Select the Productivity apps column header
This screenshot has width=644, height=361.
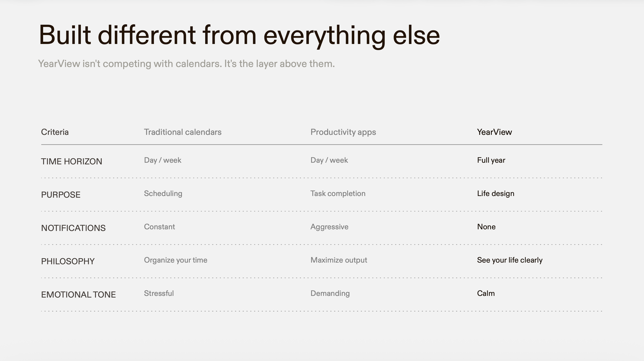point(343,132)
